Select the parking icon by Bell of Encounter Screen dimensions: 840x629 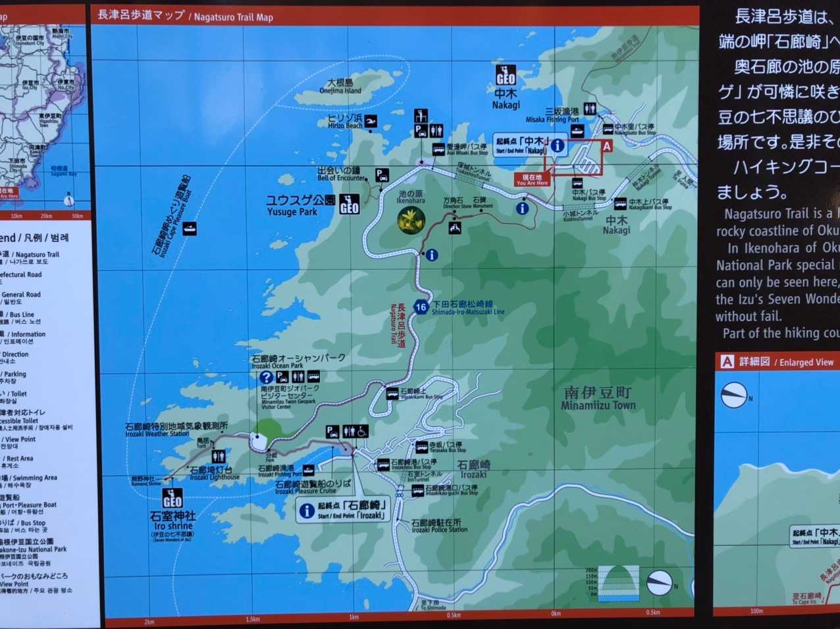pyautogui.click(x=382, y=175)
